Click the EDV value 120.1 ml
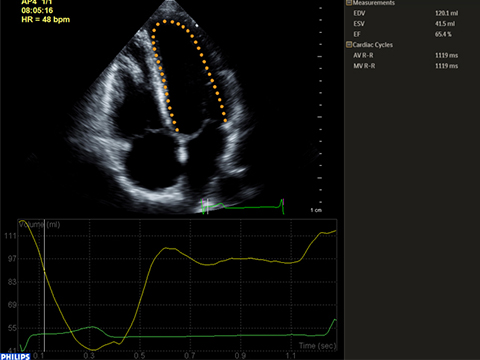This screenshot has height=360, width=480. pos(447,13)
